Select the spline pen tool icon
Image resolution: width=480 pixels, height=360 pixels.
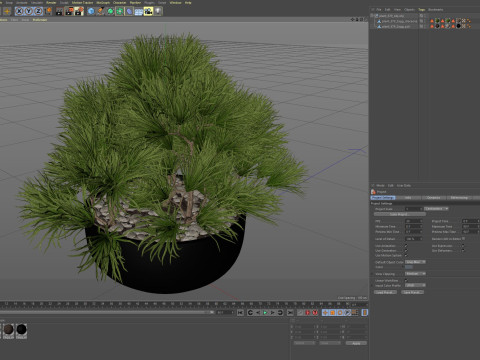101,11
